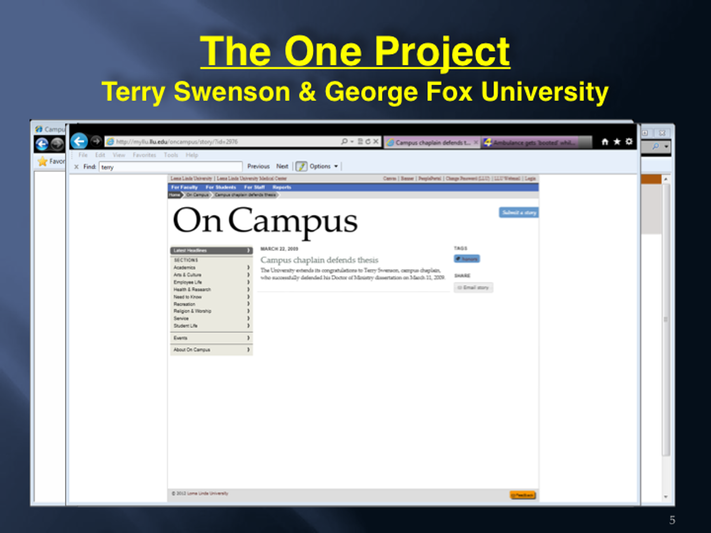Viewport: 711px width, 533px height.
Task: Open the Home icon in browser toolbar
Action: [604, 142]
